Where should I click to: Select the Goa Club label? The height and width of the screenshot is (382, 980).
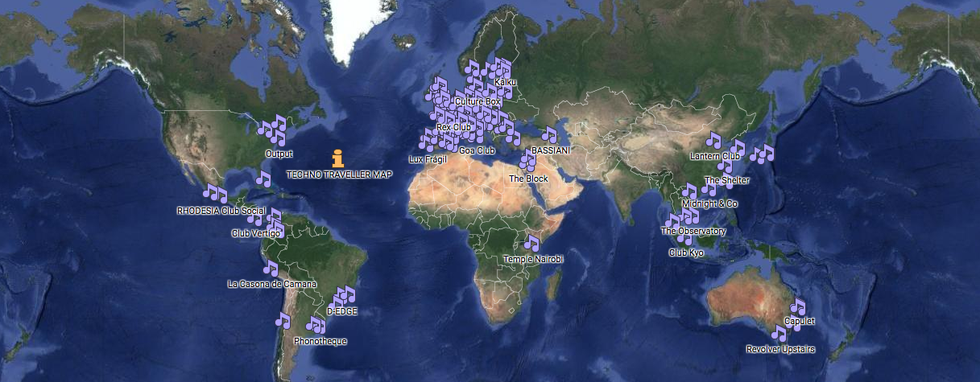coord(477,150)
